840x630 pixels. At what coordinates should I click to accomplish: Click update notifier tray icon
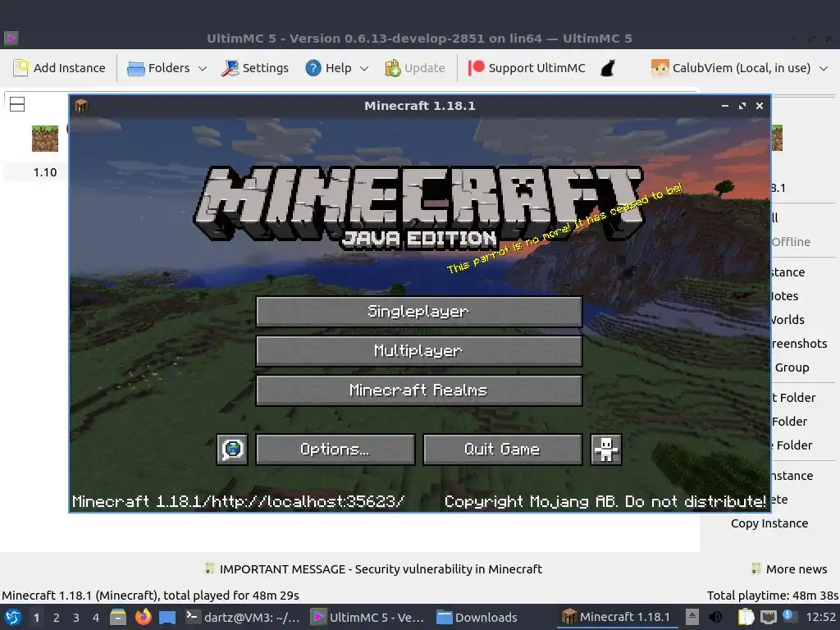(x=788, y=616)
